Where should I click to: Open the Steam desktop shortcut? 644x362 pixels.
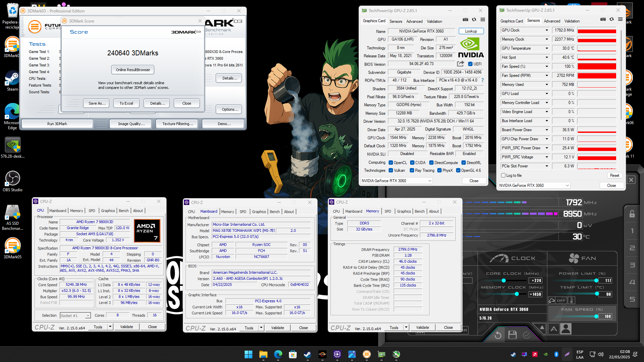tap(12, 81)
